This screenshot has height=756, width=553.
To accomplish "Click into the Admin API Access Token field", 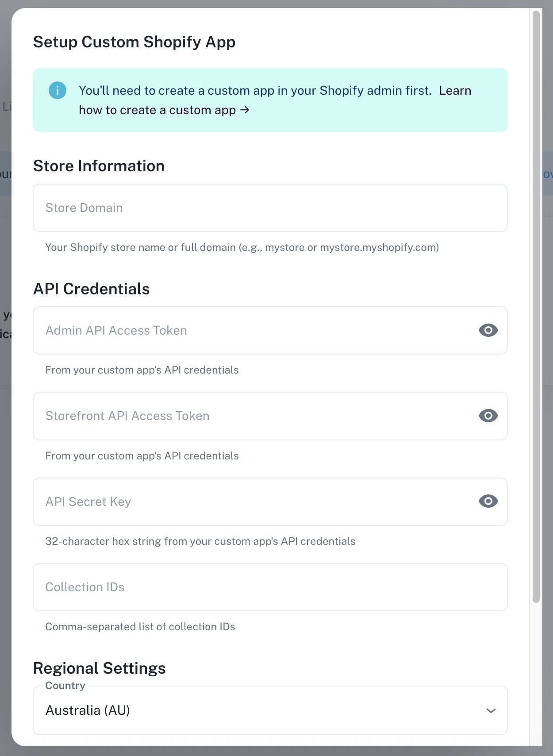I will click(270, 330).
